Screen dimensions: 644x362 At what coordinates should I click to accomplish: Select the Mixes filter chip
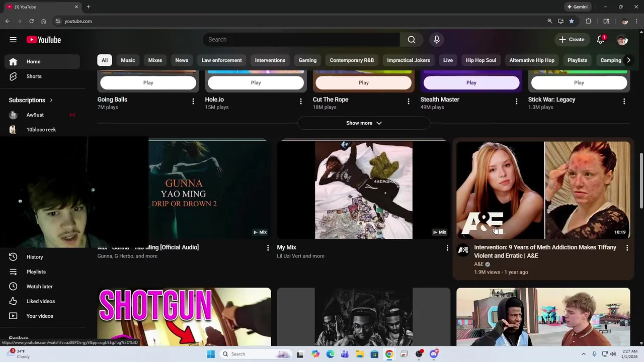(155, 60)
